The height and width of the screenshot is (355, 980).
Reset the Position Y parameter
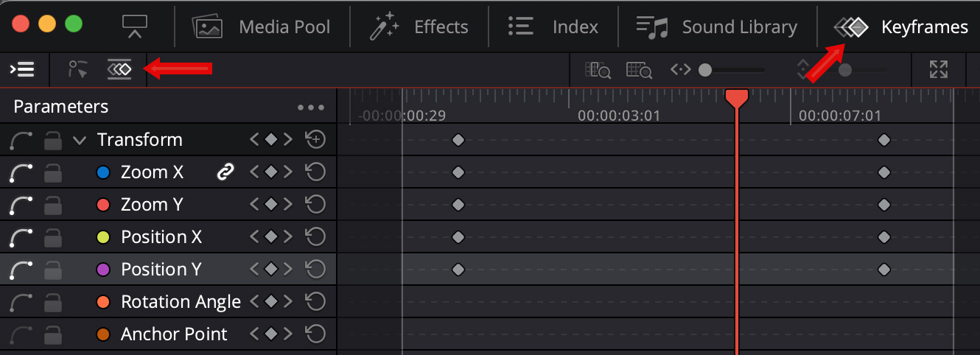pyautogui.click(x=315, y=270)
